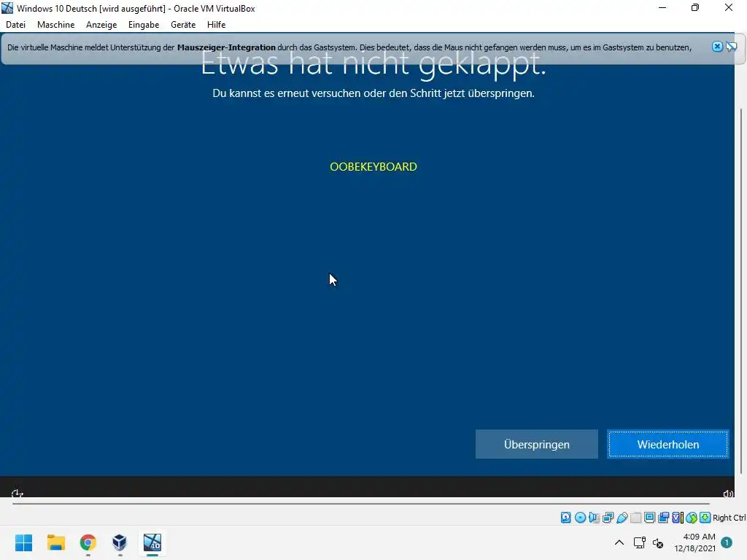Click the display status icon
The height and width of the screenshot is (560, 747).
[649, 518]
